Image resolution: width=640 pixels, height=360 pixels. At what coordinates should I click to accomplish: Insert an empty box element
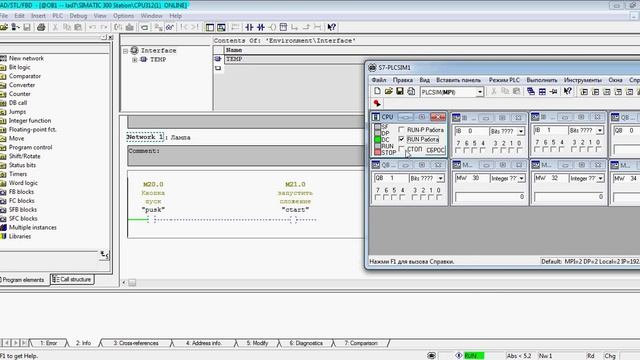pos(283,27)
